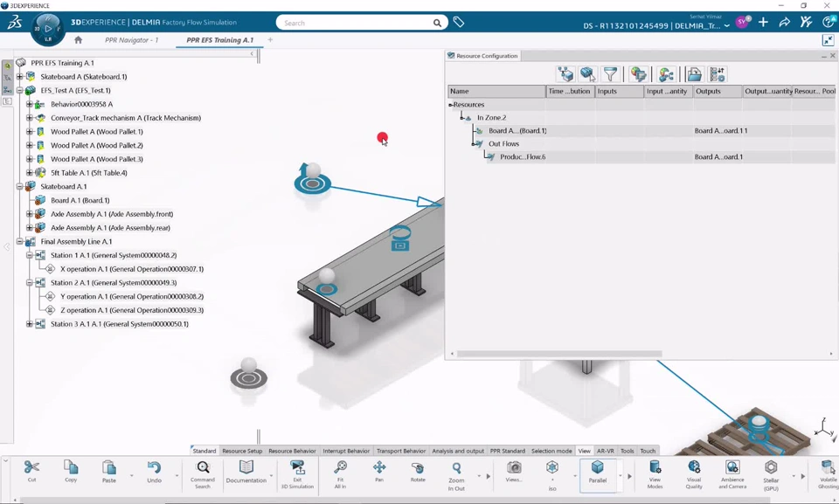Screen dimensions: 839x504
Task: Expand the 5ft Table A.1 node
Action: tap(30, 173)
